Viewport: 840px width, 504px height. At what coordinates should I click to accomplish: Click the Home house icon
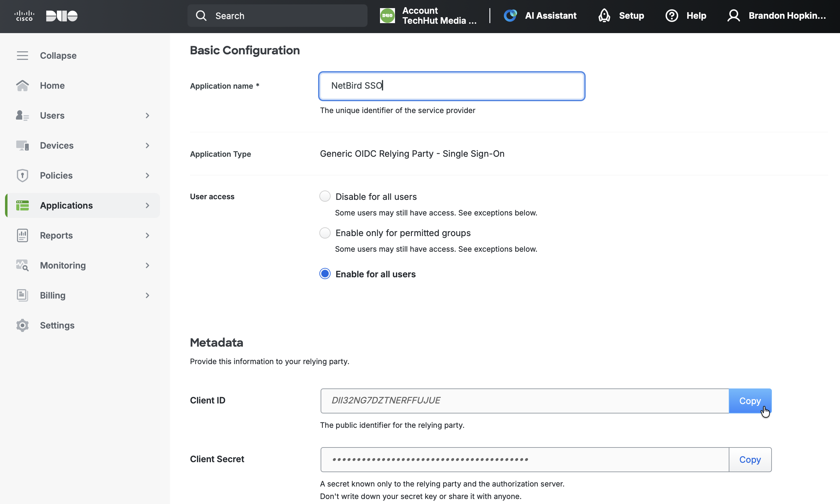click(22, 86)
